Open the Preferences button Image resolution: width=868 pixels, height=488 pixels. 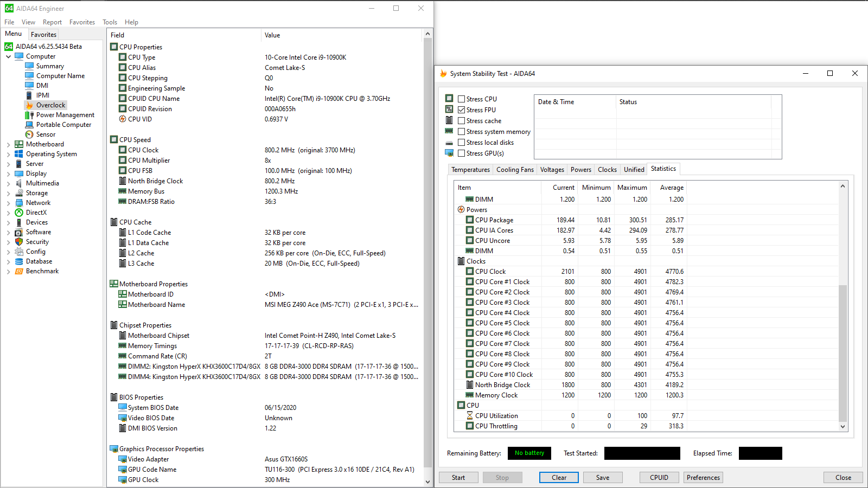[x=703, y=478]
